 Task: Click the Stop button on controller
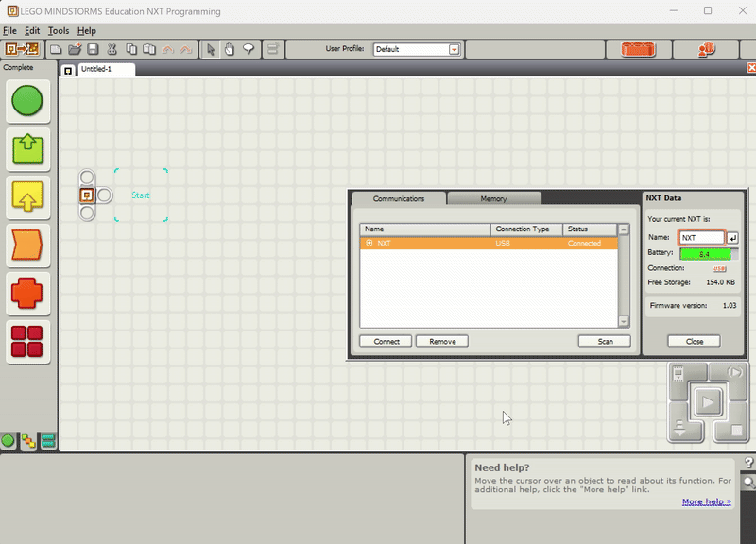736,430
